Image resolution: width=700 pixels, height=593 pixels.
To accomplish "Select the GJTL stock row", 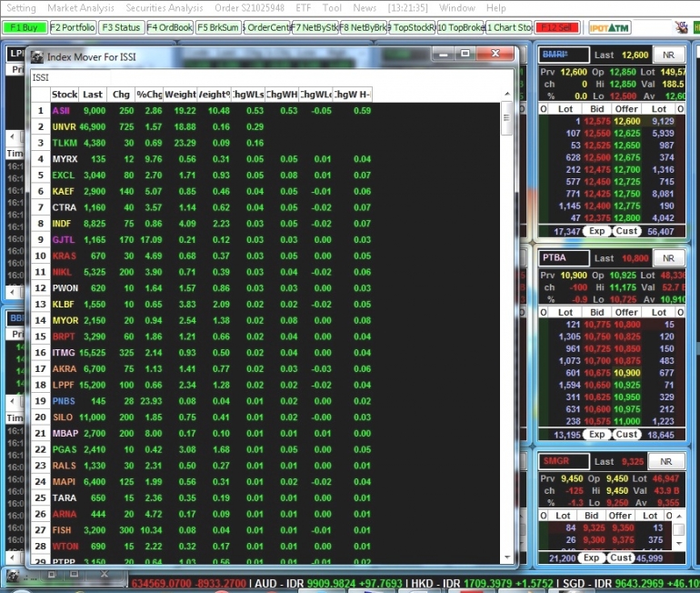I will (202, 240).
